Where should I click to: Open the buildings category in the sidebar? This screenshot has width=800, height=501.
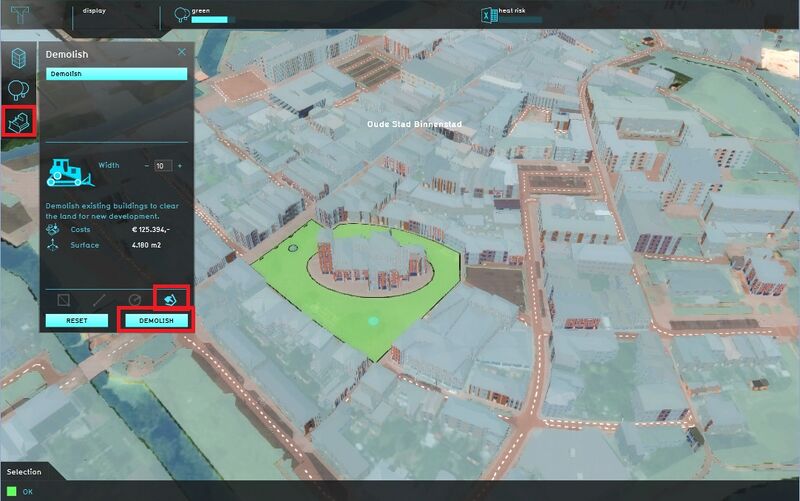coord(19,60)
